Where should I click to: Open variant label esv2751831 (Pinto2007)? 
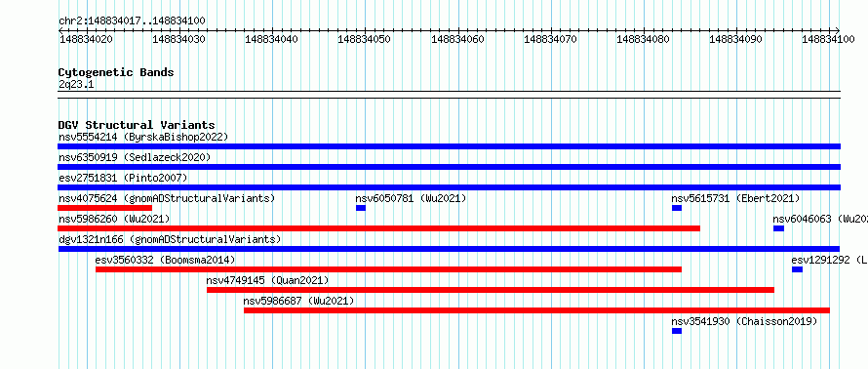point(123,178)
